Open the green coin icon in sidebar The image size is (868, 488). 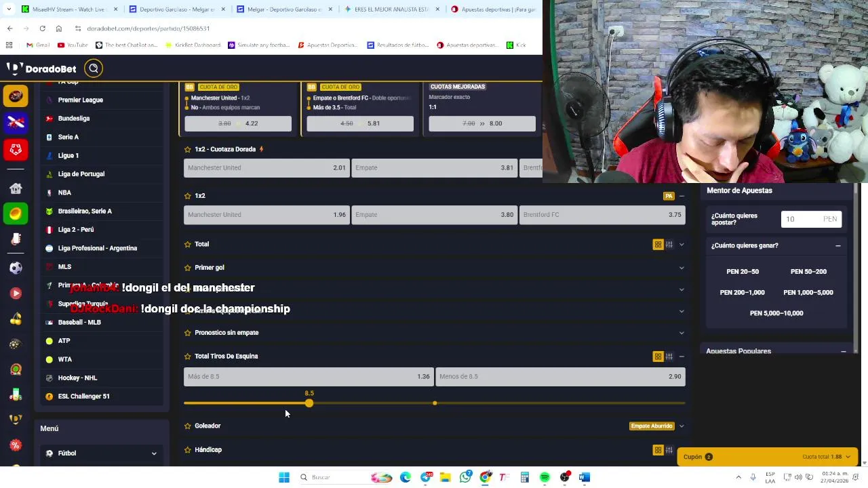point(16,213)
